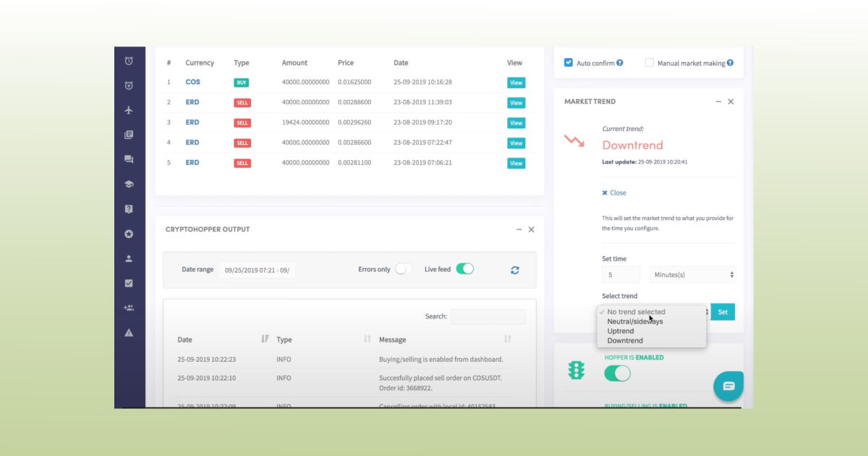Open the alarm notifications icon in sidebar
Viewport: 868px width, 456px height.
pos(129,61)
